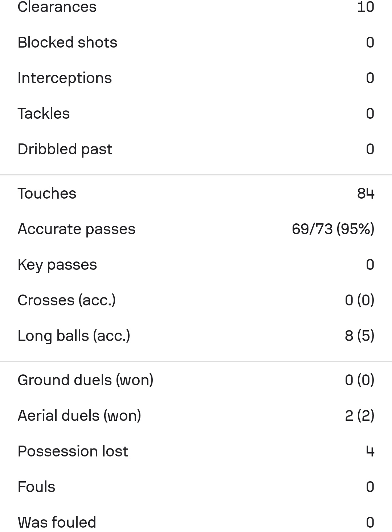392x532 pixels.
Task: Click the Tackles stat label
Action: point(44,114)
